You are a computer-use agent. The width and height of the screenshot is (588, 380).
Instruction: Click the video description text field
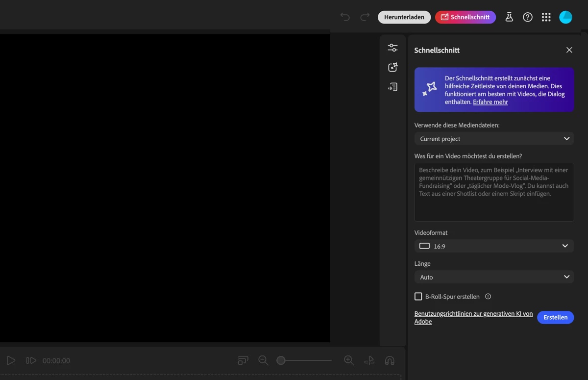tap(494, 191)
